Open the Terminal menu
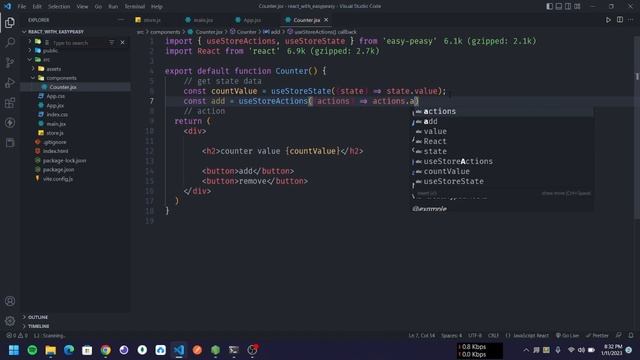 pyautogui.click(x=135, y=7)
